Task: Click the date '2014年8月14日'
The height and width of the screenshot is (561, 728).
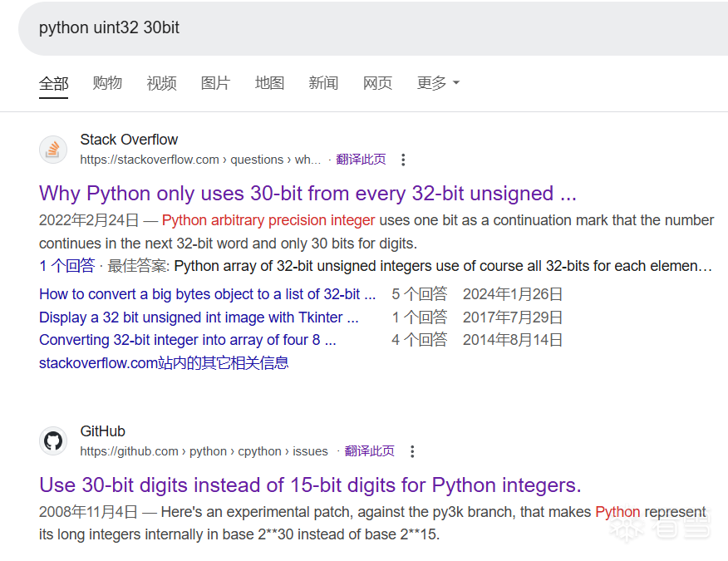Action: point(513,340)
